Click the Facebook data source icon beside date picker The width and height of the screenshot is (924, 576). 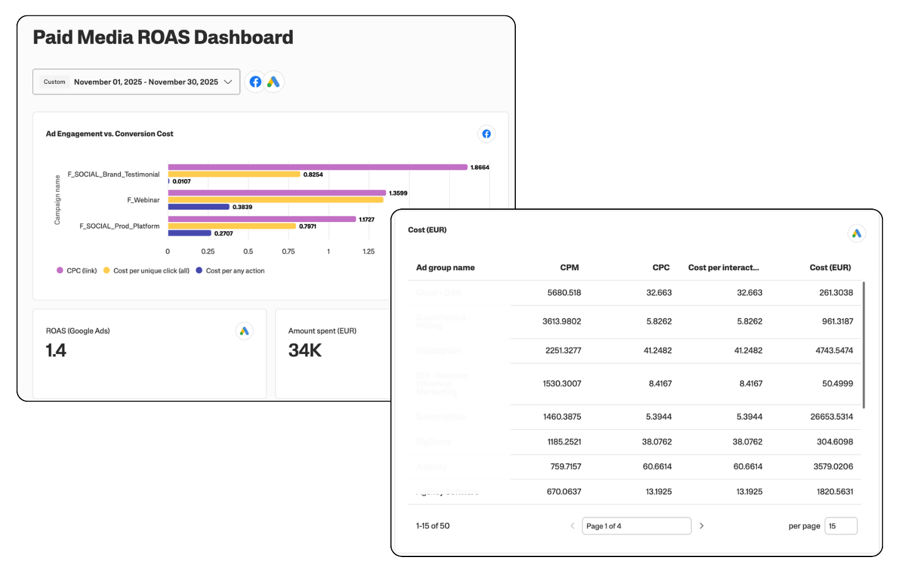point(255,82)
